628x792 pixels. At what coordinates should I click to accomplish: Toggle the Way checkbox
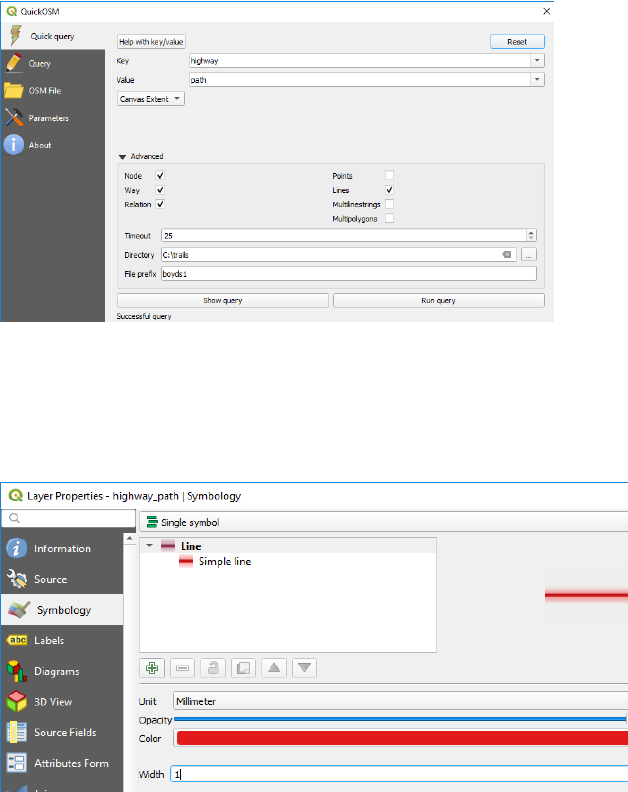tap(160, 190)
